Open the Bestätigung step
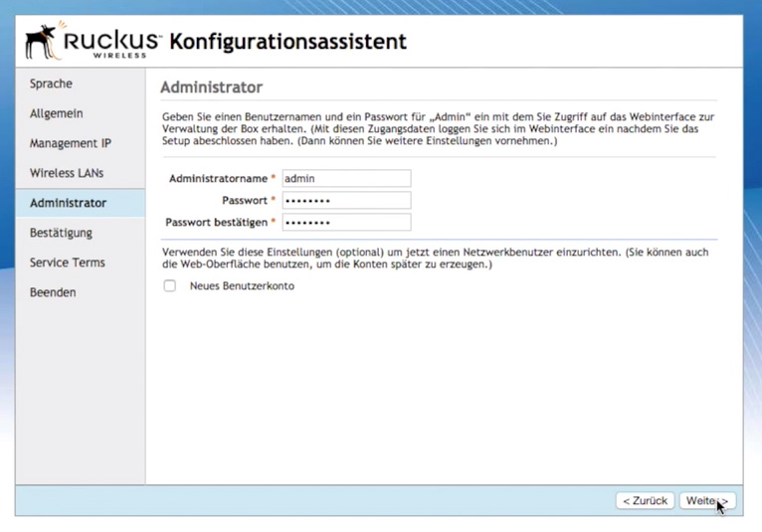762x532 pixels. point(61,233)
